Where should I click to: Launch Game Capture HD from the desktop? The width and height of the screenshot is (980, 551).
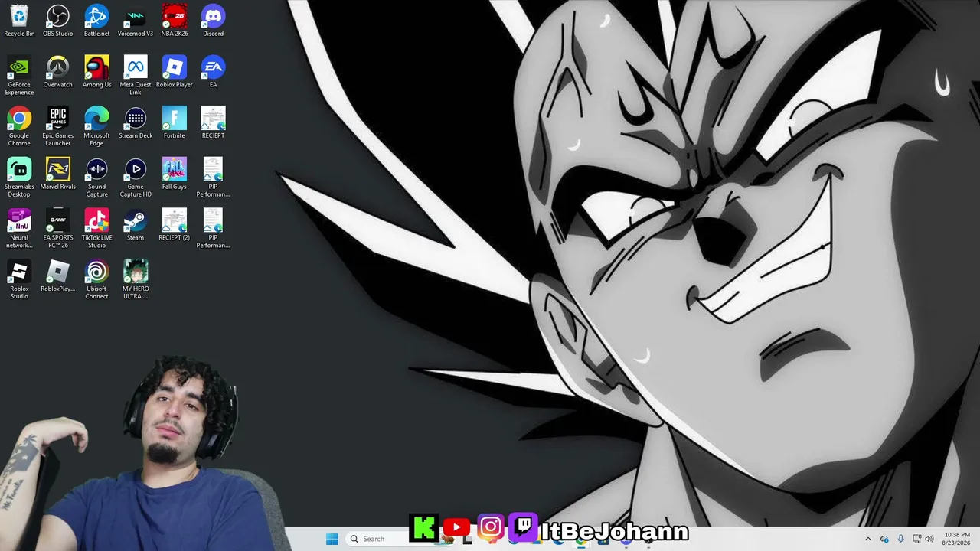[x=136, y=178]
